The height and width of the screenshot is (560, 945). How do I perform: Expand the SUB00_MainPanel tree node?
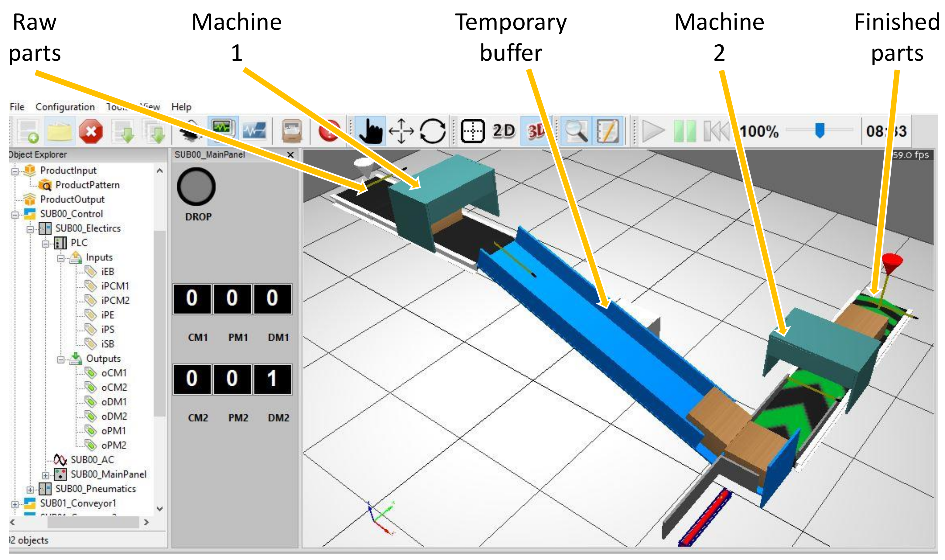point(45,476)
